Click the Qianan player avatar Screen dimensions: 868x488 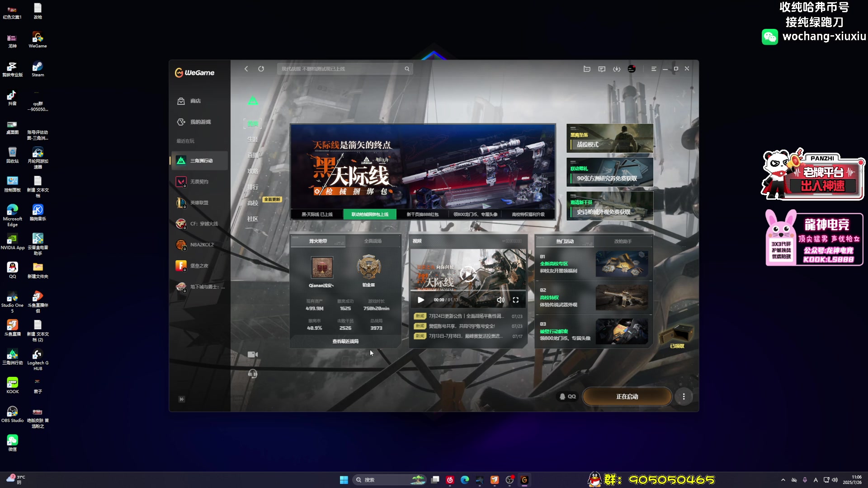point(322,267)
